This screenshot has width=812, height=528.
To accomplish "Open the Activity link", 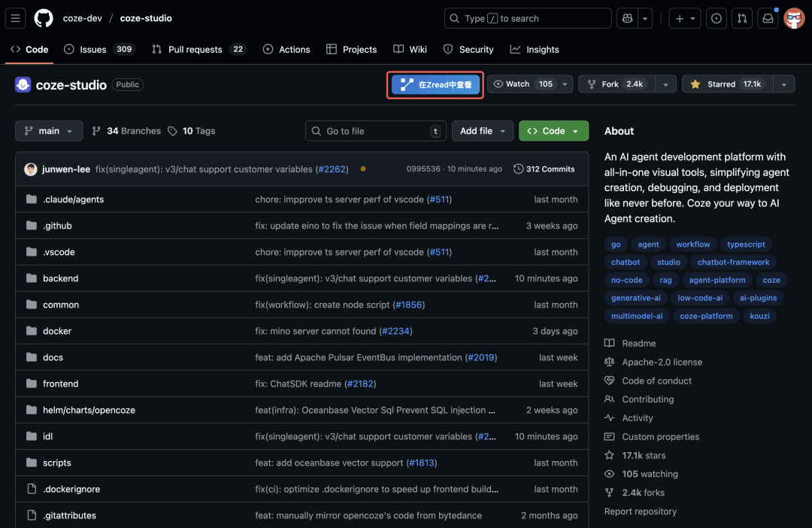I will (637, 417).
